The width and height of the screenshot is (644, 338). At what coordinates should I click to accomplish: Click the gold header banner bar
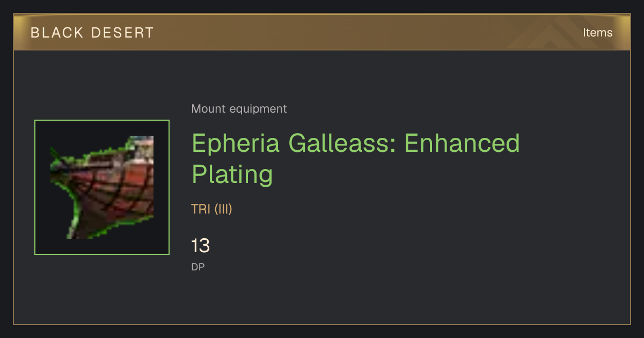tap(322, 32)
